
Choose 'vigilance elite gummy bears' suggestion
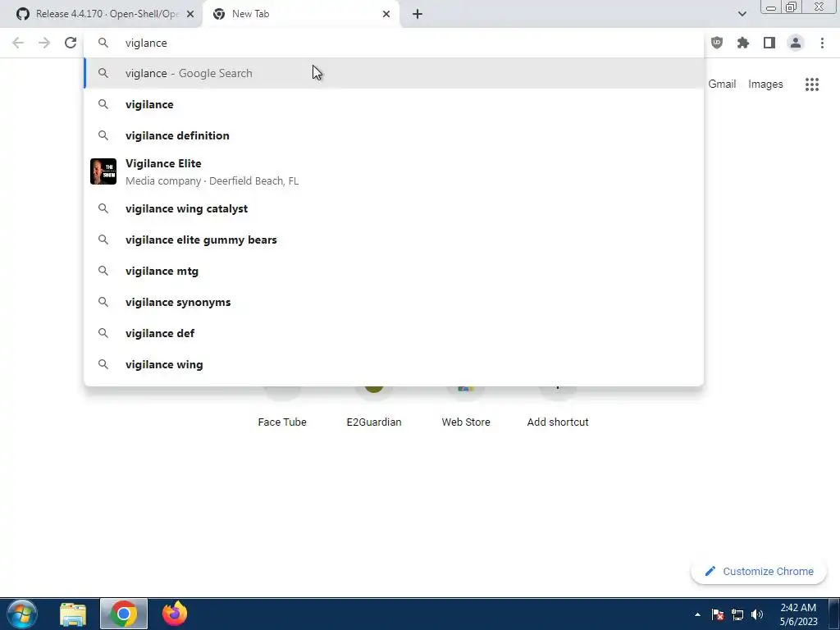(394, 240)
